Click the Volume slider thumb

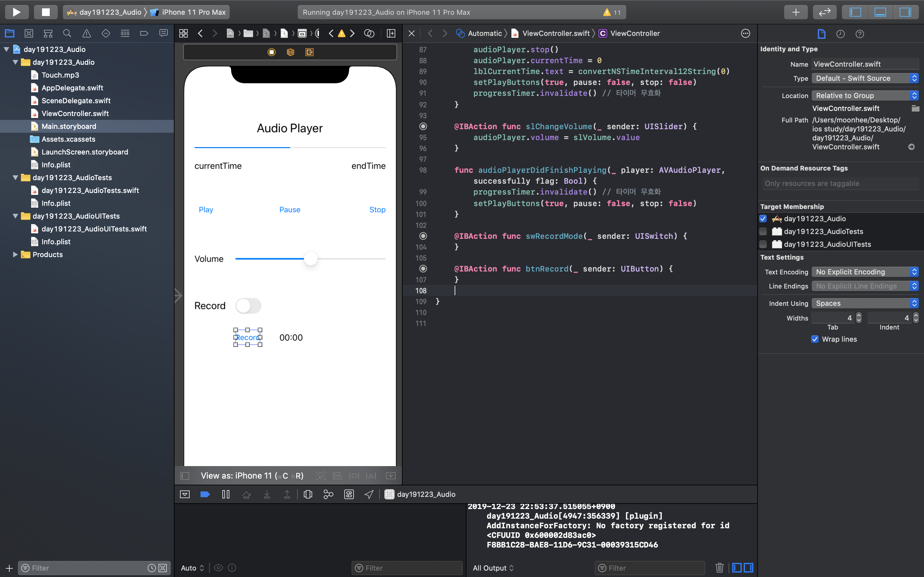pos(311,259)
